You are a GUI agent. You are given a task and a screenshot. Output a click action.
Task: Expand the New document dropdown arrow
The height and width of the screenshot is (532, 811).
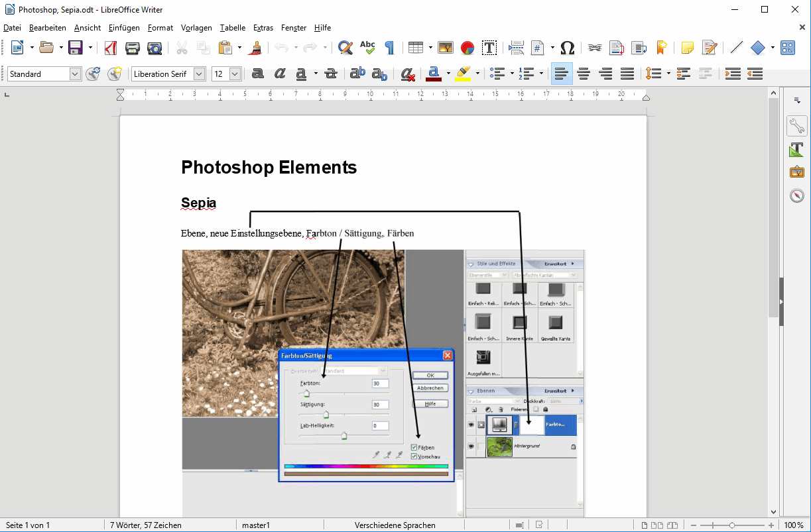click(31, 48)
